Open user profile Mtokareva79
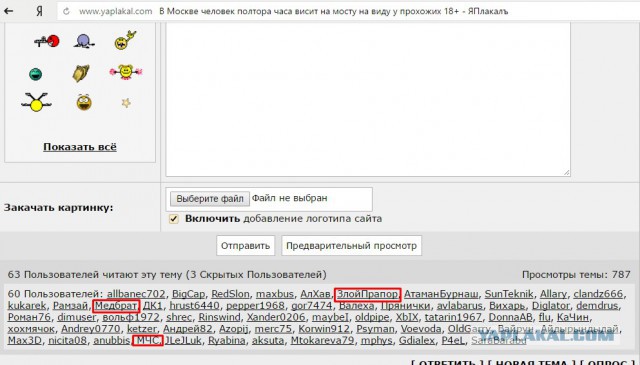This screenshot has width=640, height=365. click(322, 340)
